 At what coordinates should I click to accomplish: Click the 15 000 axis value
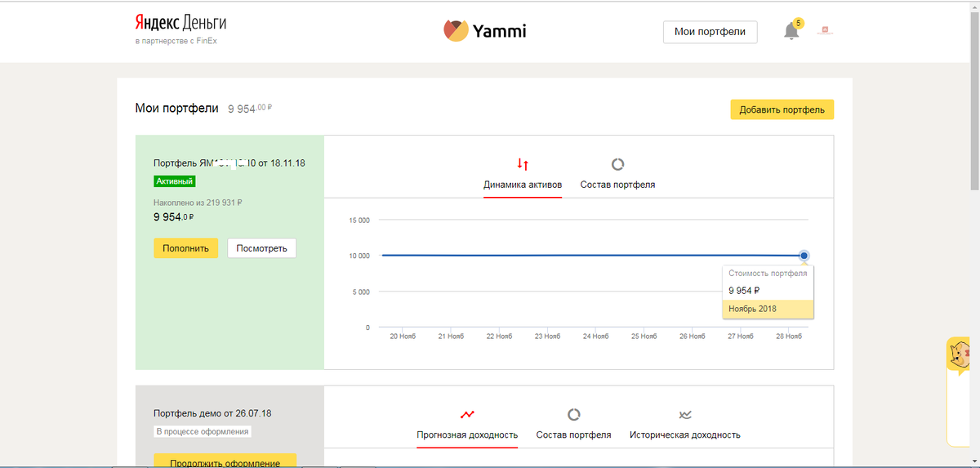(x=359, y=220)
